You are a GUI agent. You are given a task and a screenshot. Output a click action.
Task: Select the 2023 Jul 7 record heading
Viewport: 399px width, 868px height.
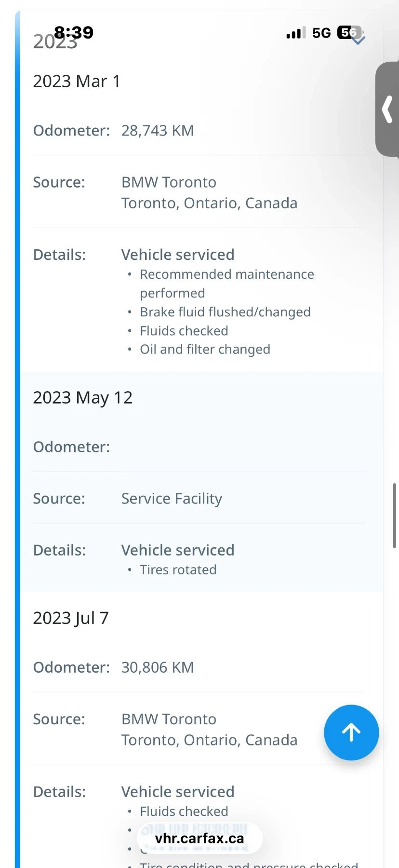[71, 618]
